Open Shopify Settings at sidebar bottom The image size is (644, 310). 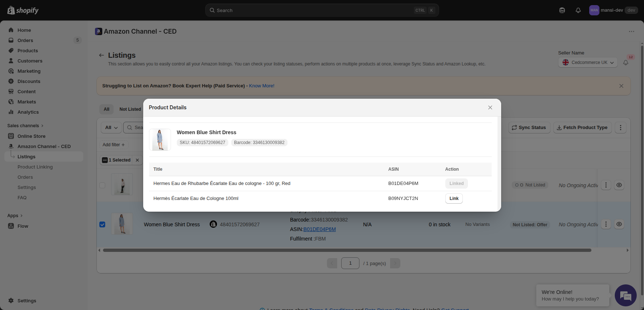pyautogui.click(x=27, y=300)
